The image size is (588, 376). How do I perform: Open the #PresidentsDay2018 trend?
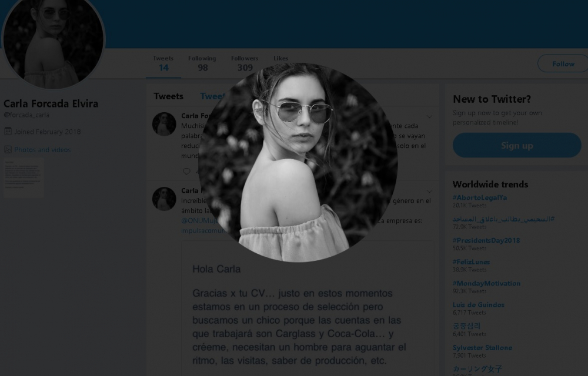[486, 240]
